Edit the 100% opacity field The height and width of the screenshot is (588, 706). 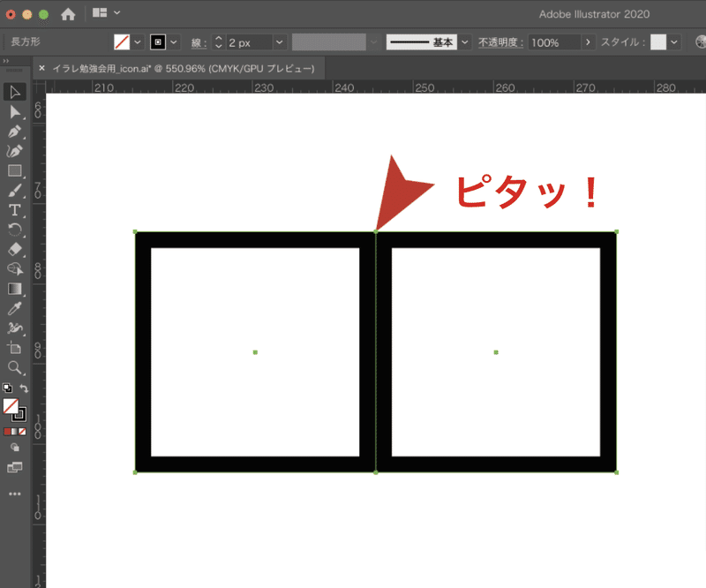click(554, 42)
